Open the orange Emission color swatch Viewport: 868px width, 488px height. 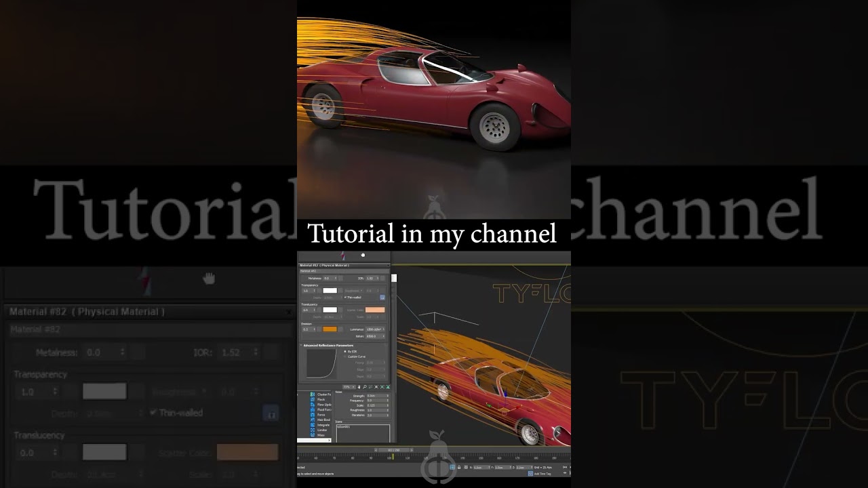coord(330,329)
